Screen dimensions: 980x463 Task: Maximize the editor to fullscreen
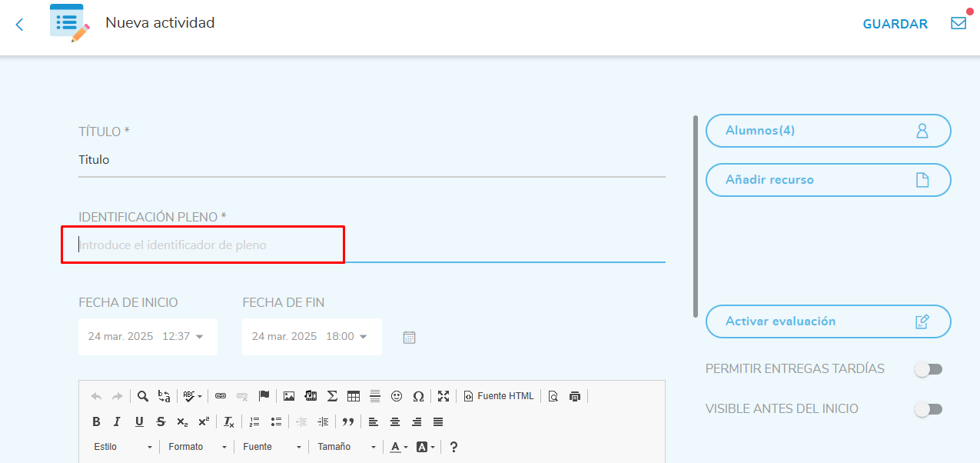(x=443, y=396)
